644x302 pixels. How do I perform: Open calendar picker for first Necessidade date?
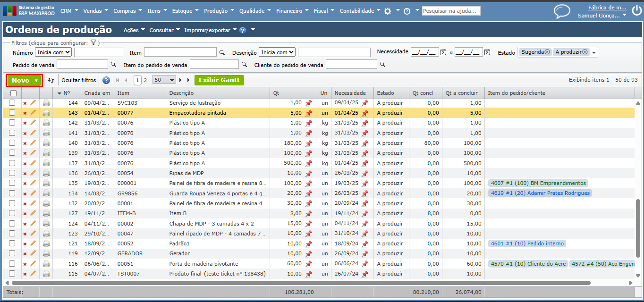coord(443,52)
